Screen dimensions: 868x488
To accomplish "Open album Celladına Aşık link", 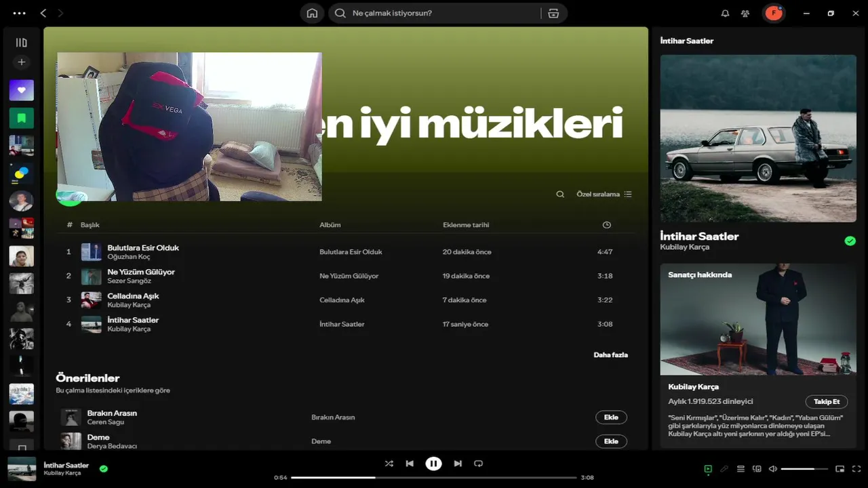I will pyautogui.click(x=342, y=300).
